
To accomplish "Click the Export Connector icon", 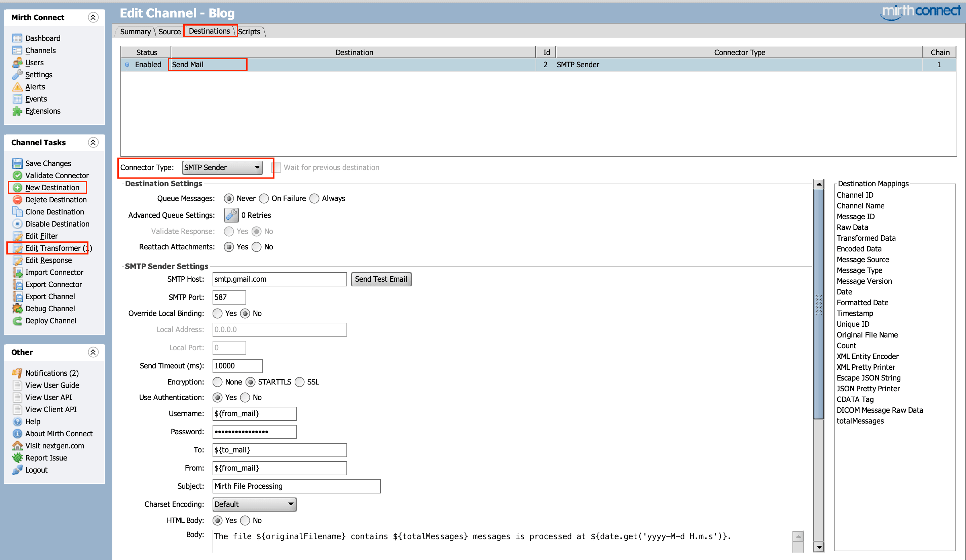I will [x=17, y=285].
